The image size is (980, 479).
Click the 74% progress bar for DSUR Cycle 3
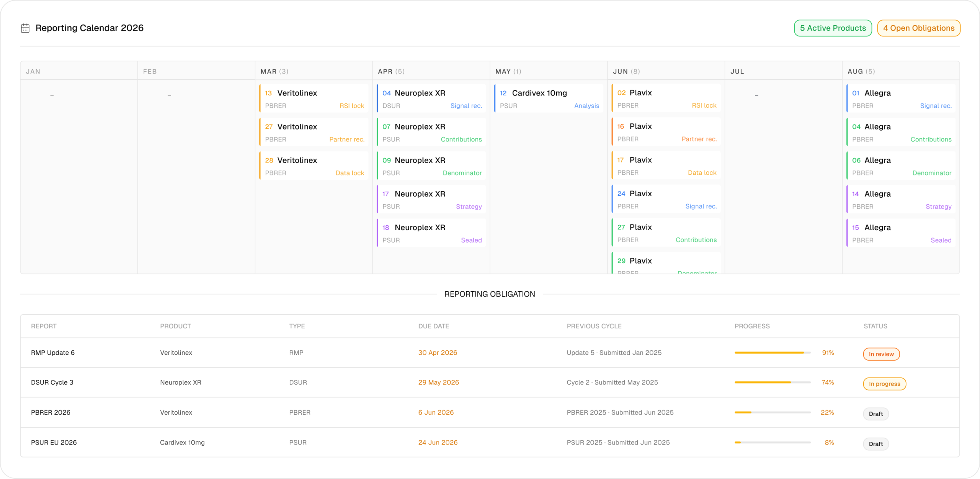(772, 382)
